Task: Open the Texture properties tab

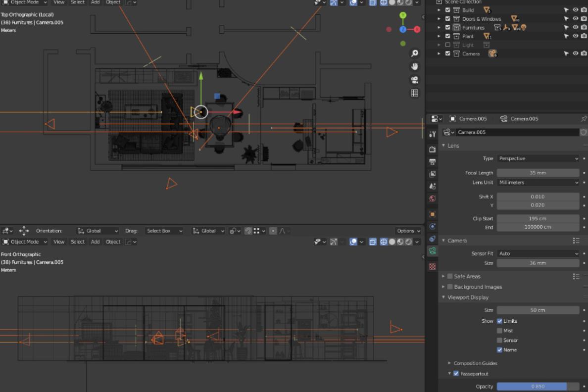Action: pyautogui.click(x=433, y=266)
